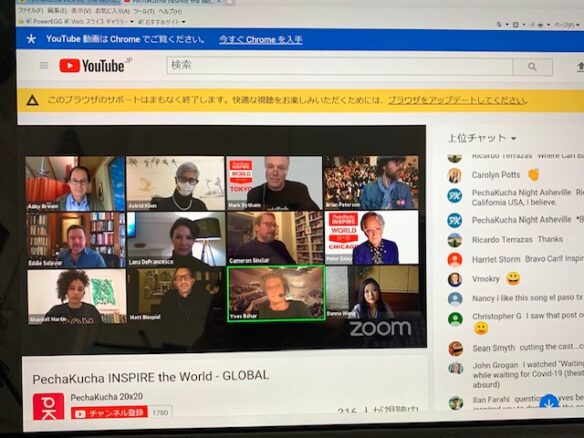
Task: Click the IE command bar home icon
Action: 499,25
